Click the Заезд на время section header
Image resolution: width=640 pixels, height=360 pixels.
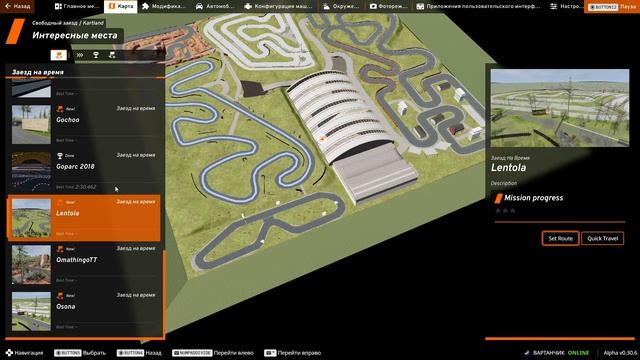[38, 72]
